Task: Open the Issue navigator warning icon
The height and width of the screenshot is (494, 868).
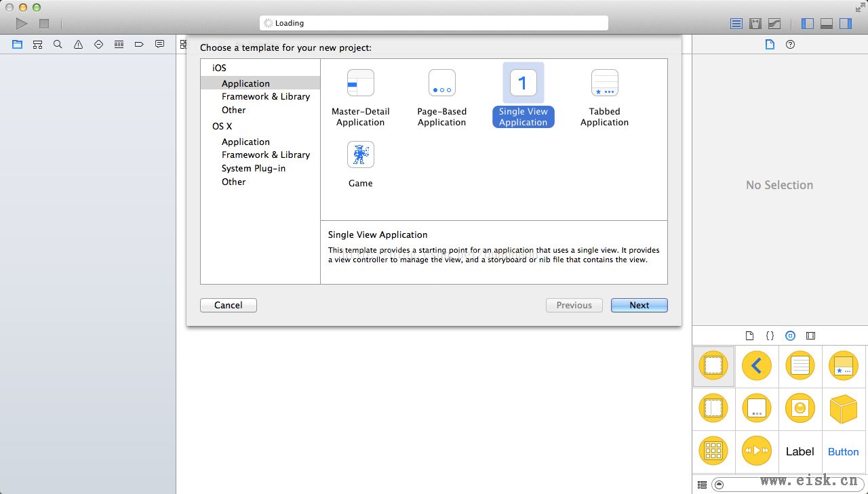Action: tap(78, 44)
